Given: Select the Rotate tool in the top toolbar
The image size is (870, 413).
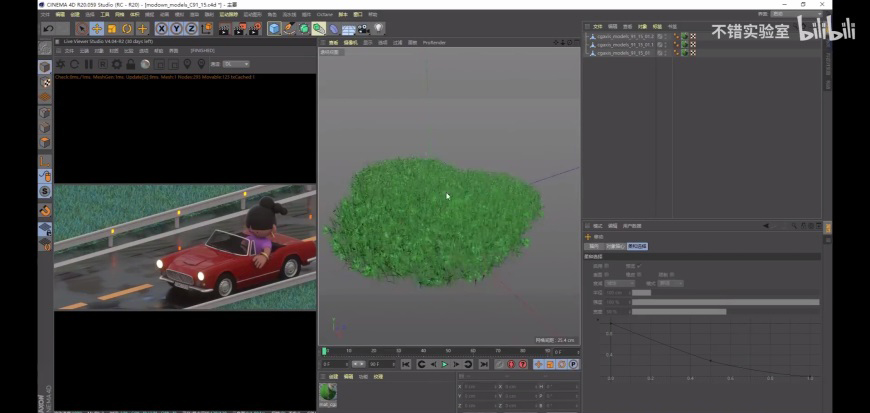Looking at the screenshot, I should (x=127, y=29).
